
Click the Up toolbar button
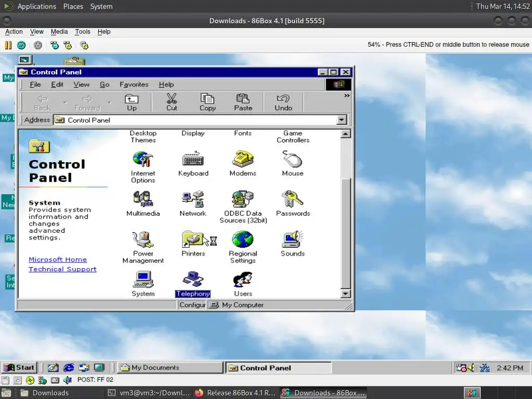pyautogui.click(x=131, y=102)
